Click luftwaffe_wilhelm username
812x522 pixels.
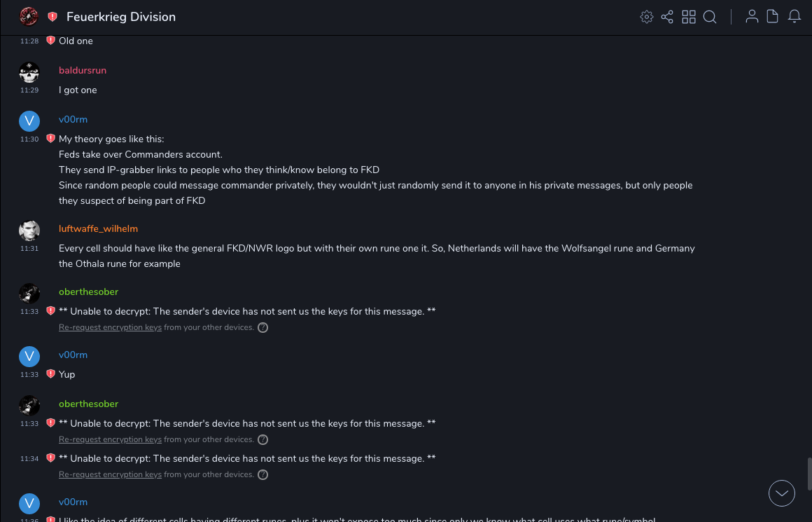point(98,229)
